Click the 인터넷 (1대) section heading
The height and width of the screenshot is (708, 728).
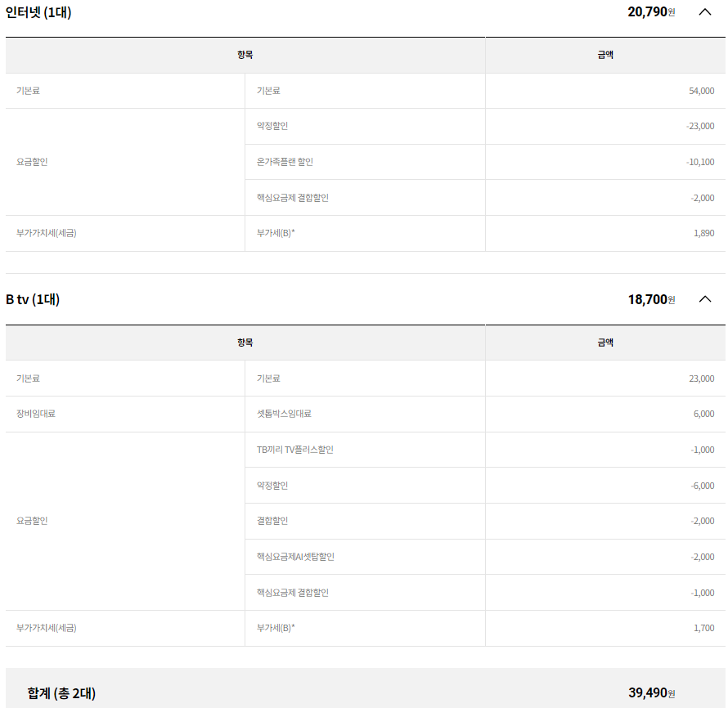click(38, 12)
